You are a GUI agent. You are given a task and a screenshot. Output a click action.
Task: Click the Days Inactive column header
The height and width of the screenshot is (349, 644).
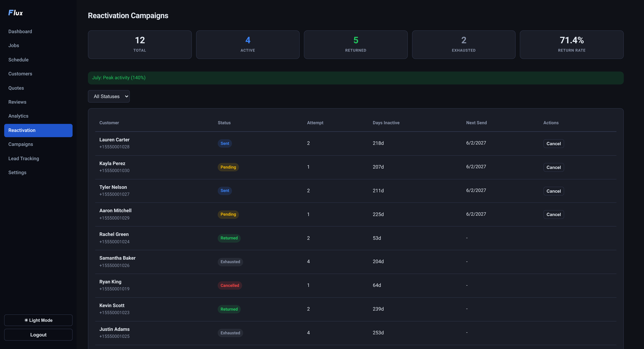[386, 123]
